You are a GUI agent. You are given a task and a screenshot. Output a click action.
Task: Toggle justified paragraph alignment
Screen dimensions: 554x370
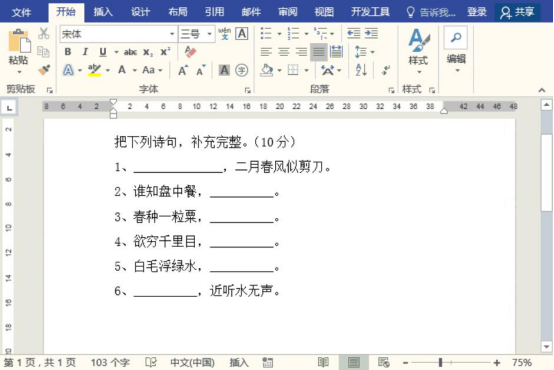click(x=319, y=52)
